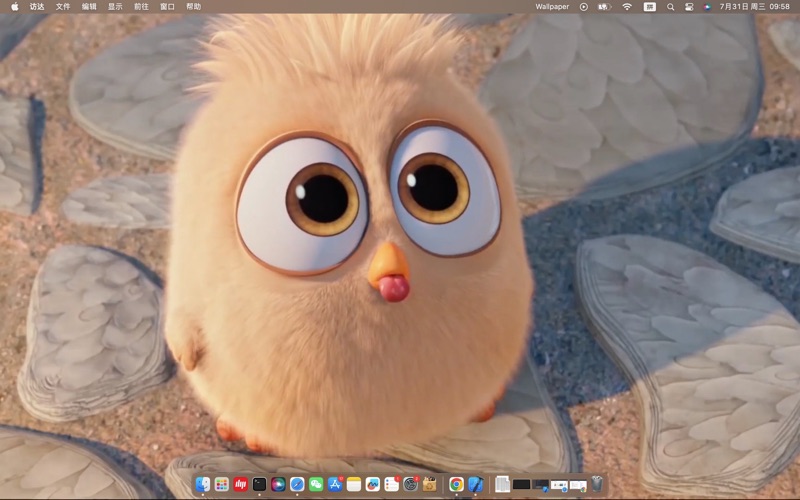Viewport: 800px width, 500px height.
Task: Click the date and time clock
Action: [754, 6]
